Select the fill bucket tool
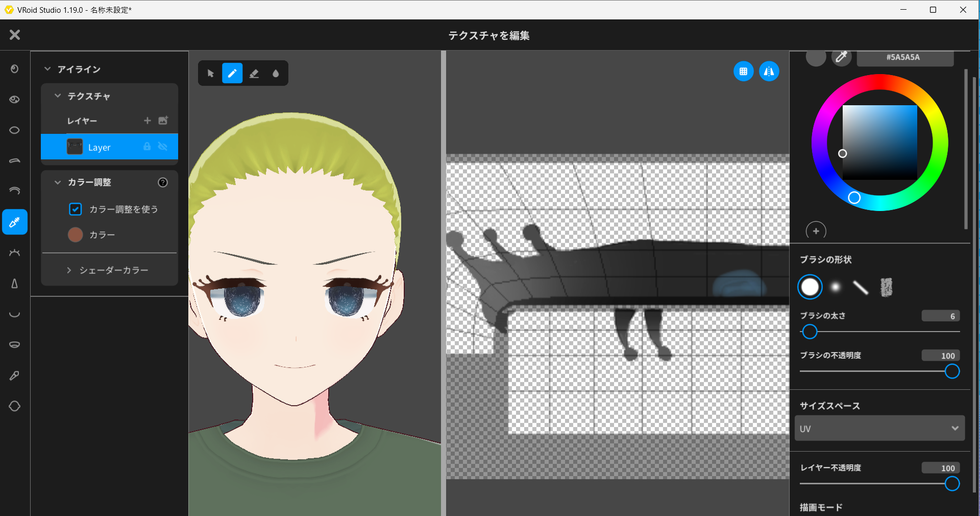The height and width of the screenshot is (516, 980). coord(276,74)
